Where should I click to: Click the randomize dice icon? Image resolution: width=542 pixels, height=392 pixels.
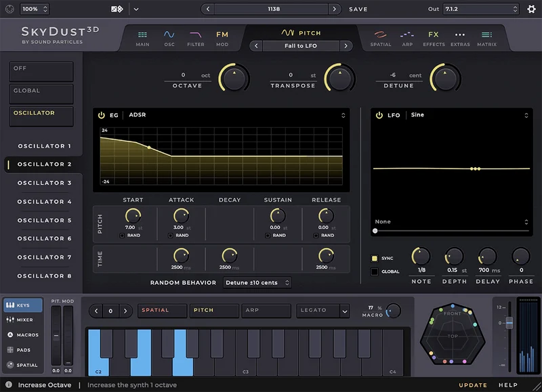click(x=117, y=9)
